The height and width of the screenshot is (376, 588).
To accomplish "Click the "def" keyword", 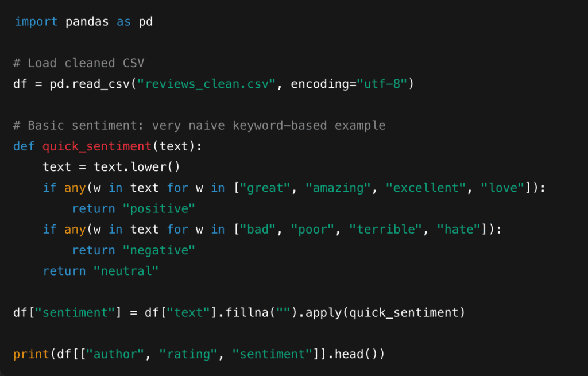I will tap(24, 146).
